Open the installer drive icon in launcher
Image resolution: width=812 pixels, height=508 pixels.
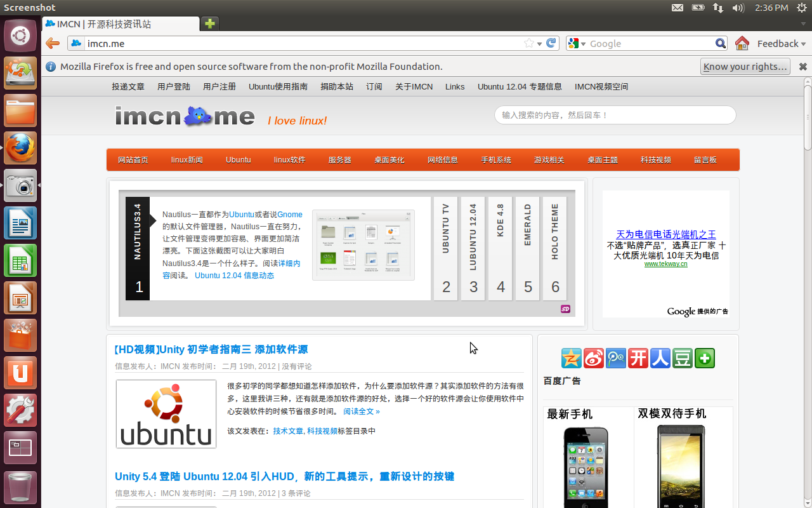point(20,73)
